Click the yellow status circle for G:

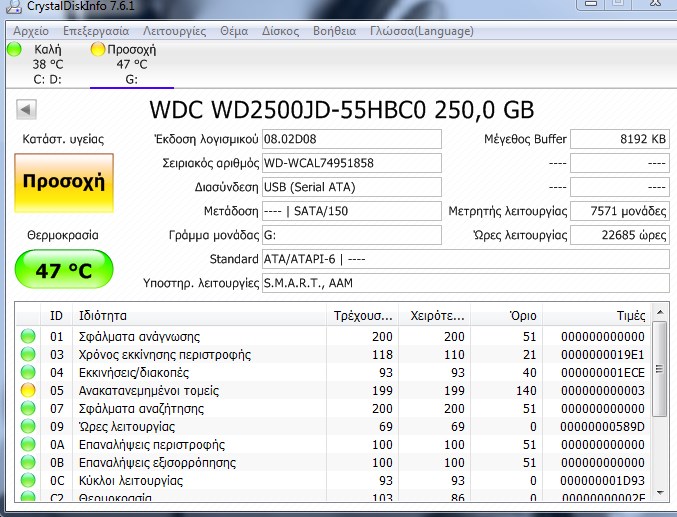(x=98, y=49)
